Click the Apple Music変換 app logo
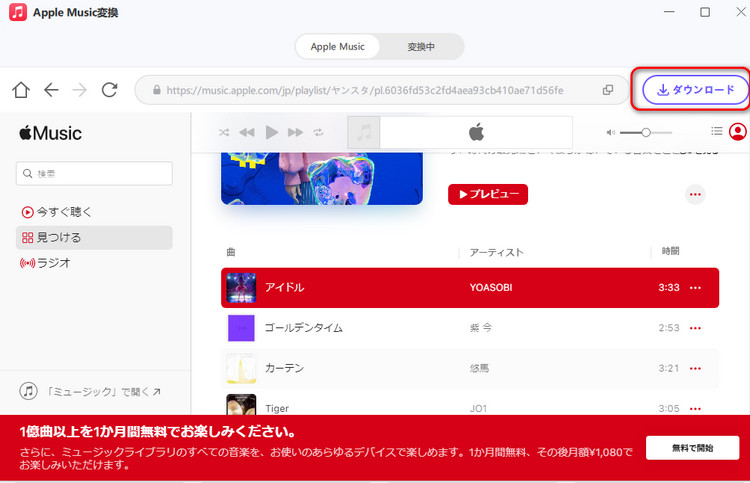Viewport: 750px width, 483px height. [18, 12]
